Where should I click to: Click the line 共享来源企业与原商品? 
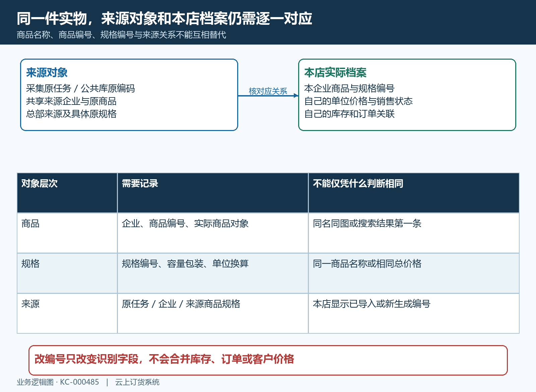[x=71, y=101]
